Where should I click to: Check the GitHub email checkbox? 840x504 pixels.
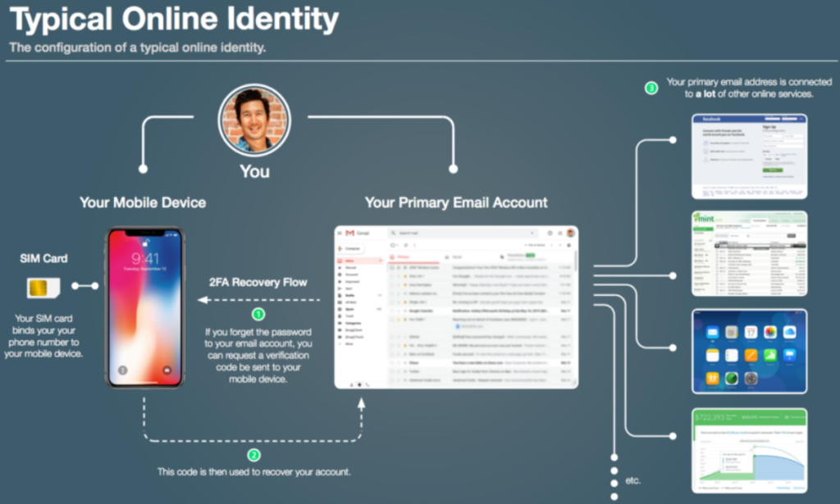(391, 337)
